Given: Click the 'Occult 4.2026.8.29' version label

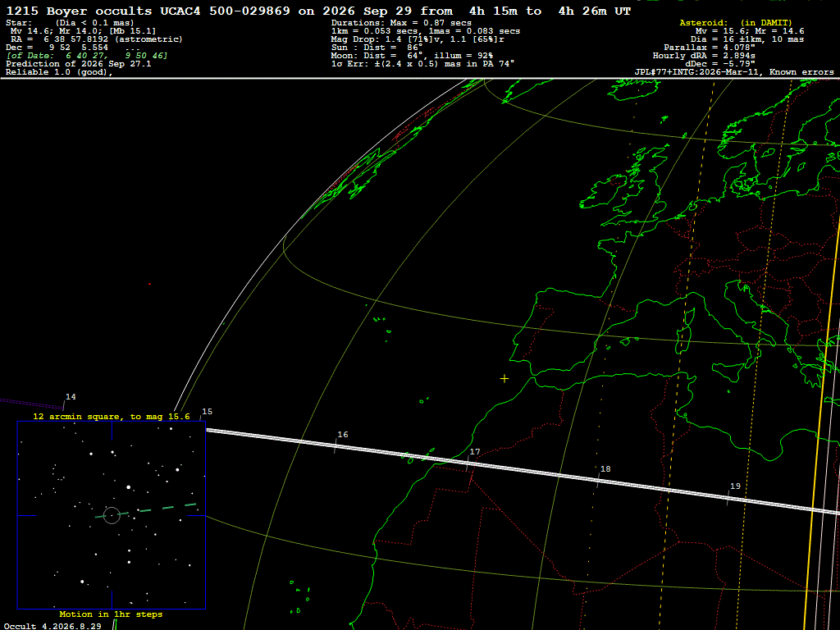Looking at the screenshot, I should point(52,626).
